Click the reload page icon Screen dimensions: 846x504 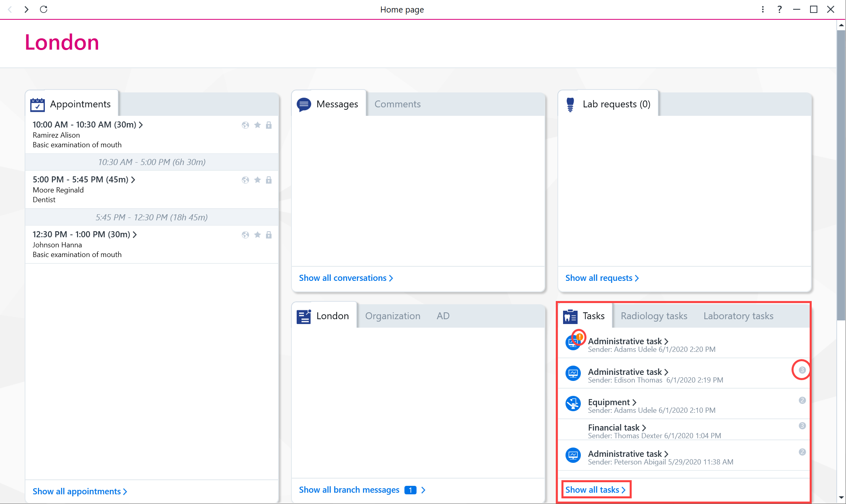pyautogui.click(x=44, y=9)
